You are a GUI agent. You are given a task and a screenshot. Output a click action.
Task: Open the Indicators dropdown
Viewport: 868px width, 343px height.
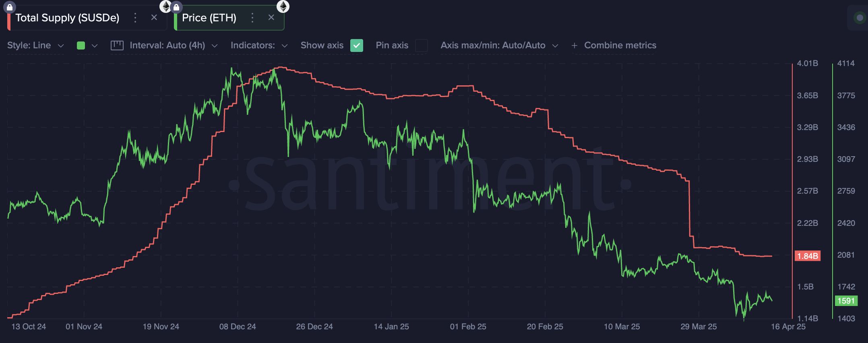259,45
